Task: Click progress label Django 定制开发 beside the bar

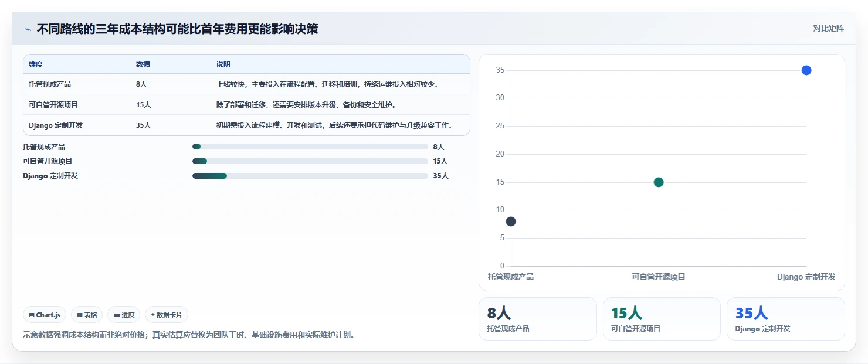Action: click(x=50, y=176)
